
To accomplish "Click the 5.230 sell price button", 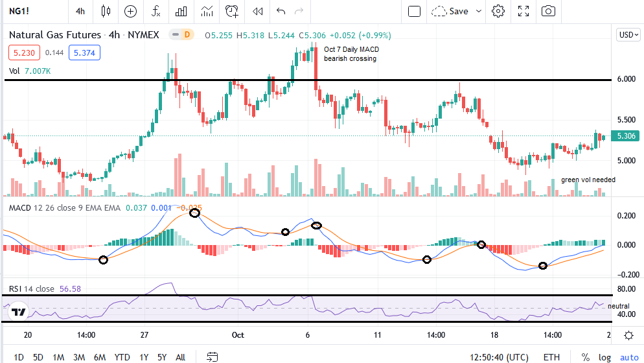I will click(24, 53).
